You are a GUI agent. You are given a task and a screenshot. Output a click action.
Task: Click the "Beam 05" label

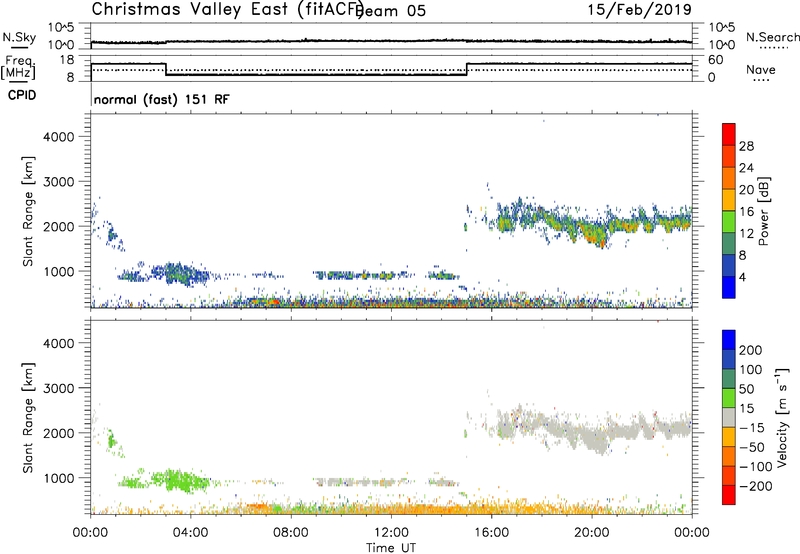(391, 11)
